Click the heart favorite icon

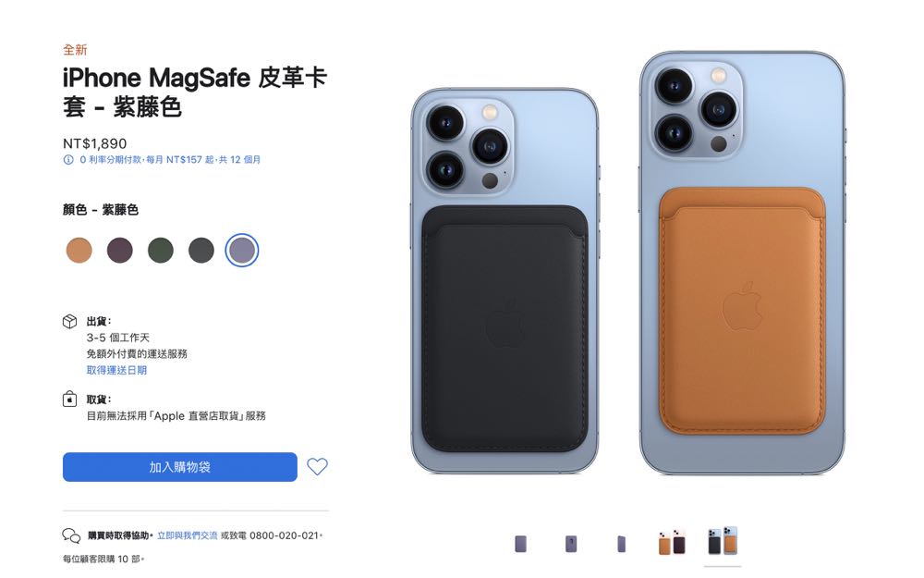click(x=317, y=466)
